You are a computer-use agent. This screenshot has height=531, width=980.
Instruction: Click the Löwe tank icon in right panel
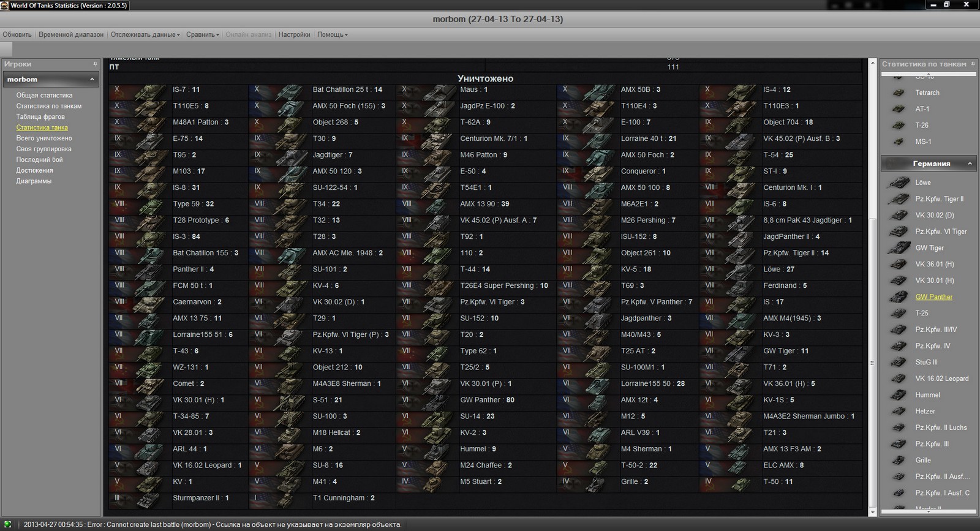899,183
